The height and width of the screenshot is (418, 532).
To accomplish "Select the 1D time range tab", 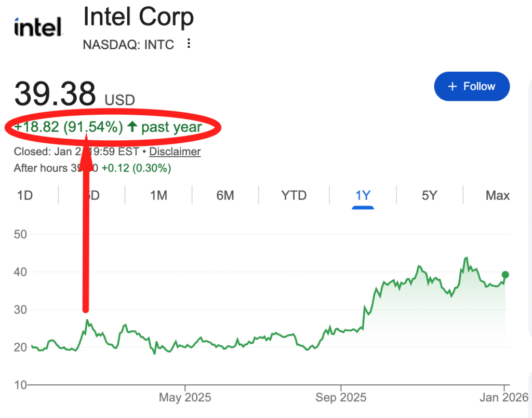I will click(25, 196).
